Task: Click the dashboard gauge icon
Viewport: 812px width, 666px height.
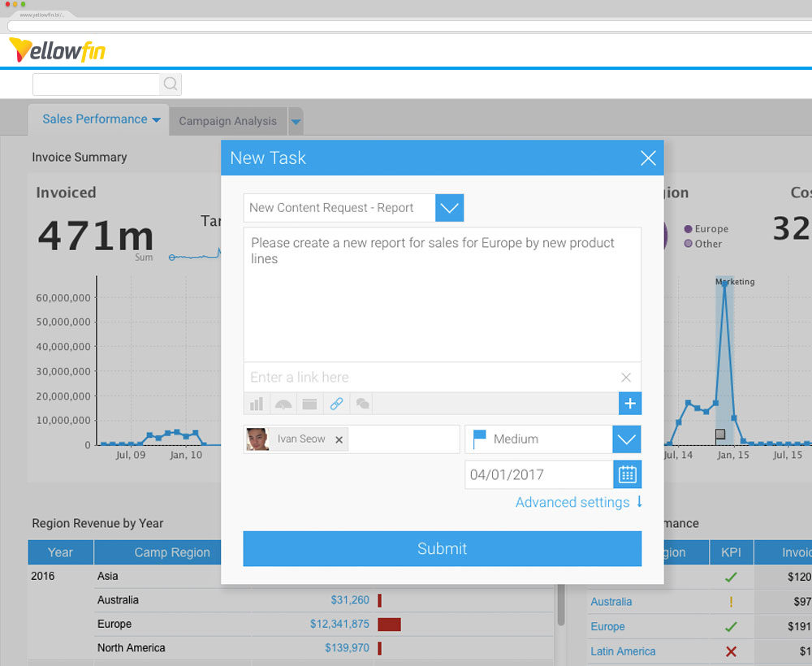Action: [x=283, y=404]
